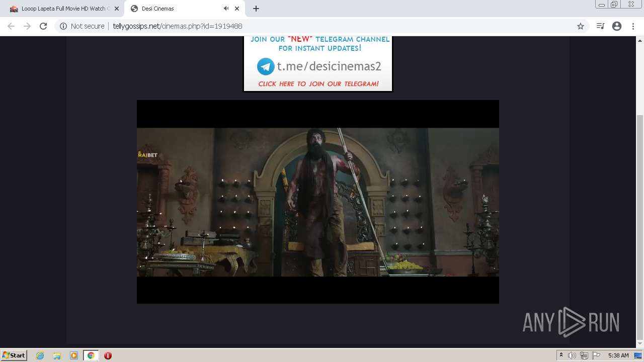Screen dimensions: 644x362
Task: Open a new browser tab
Action: [256, 9]
